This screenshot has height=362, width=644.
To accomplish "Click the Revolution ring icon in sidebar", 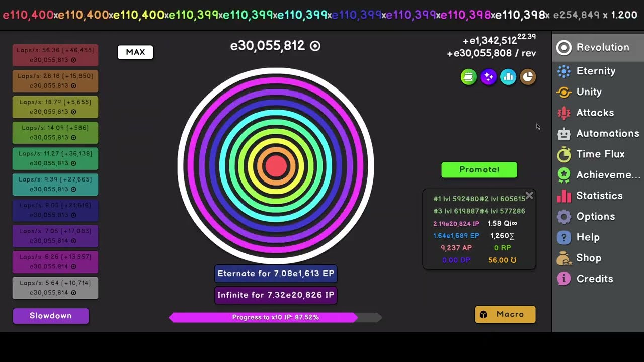I will 564,47.
